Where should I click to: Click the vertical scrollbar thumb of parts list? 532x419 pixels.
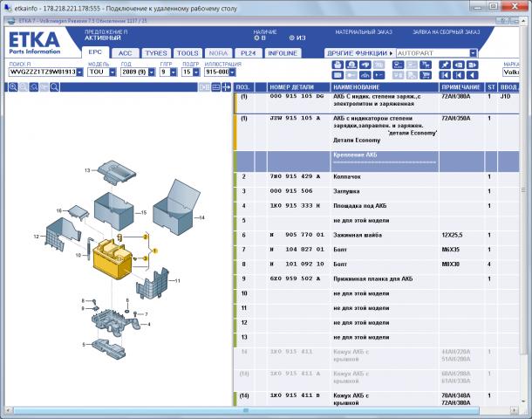point(523,190)
